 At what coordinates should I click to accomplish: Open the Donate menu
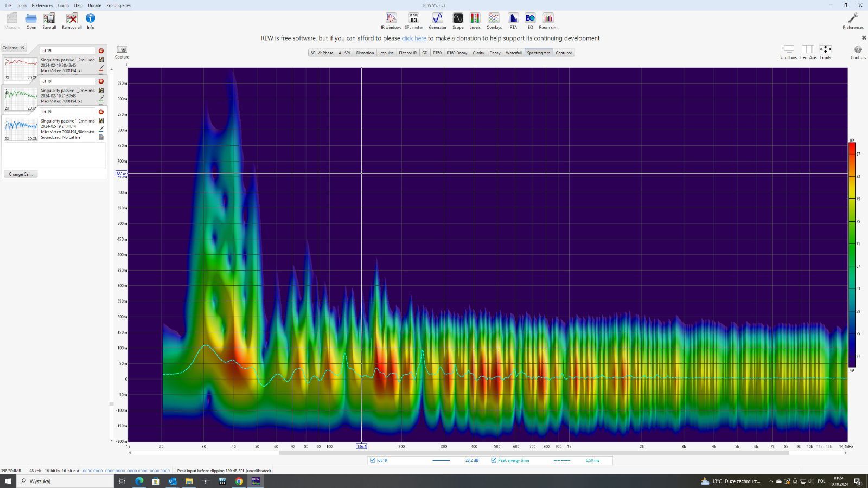pos(94,5)
